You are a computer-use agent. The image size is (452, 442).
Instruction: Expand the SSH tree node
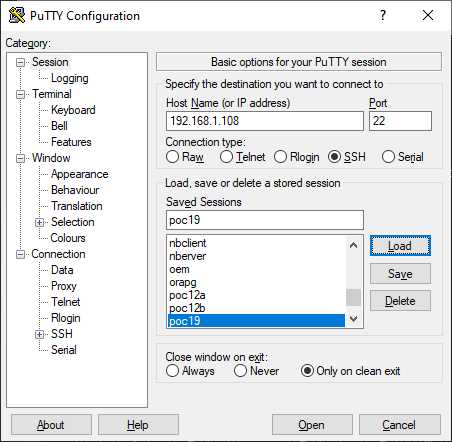coord(39,334)
